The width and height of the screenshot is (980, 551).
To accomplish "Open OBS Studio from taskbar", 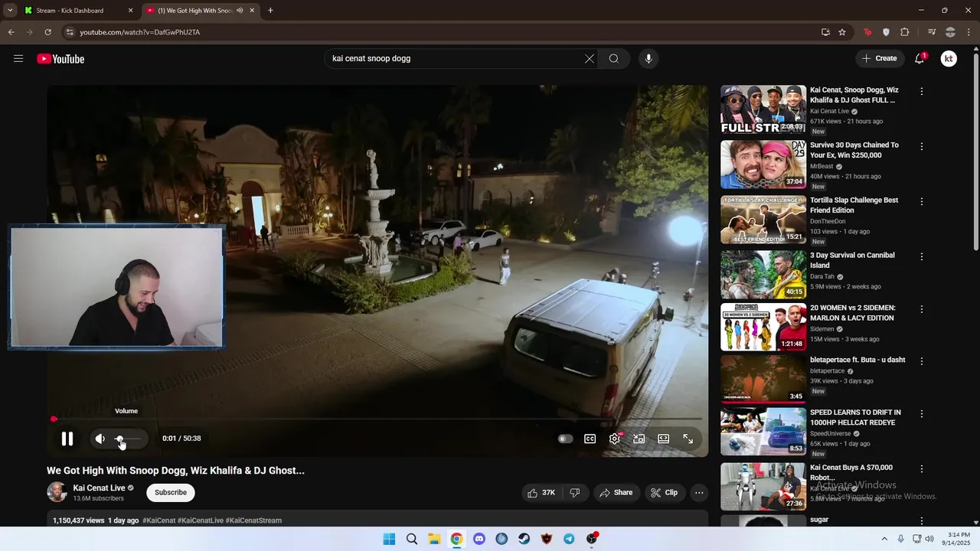I will (x=591, y=539).
